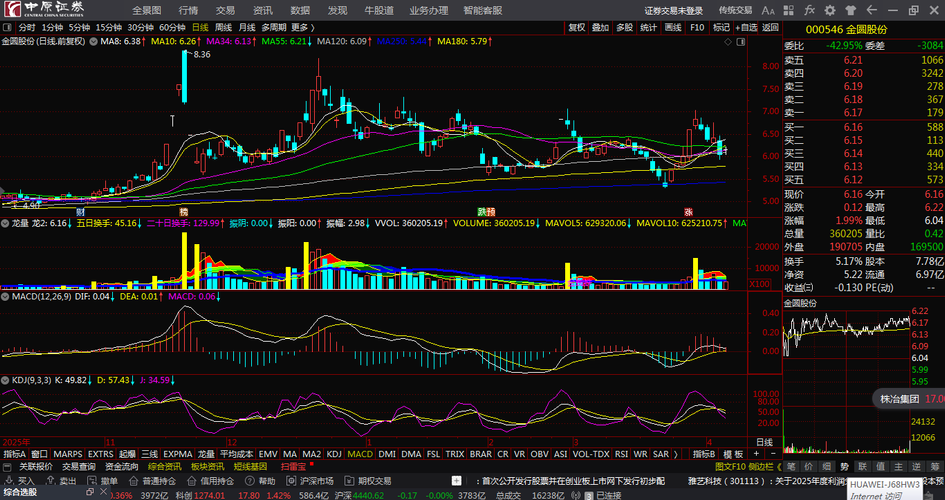Open 行情 menu
This screenshot has height=500, width=945.
[x=187, y=10]
